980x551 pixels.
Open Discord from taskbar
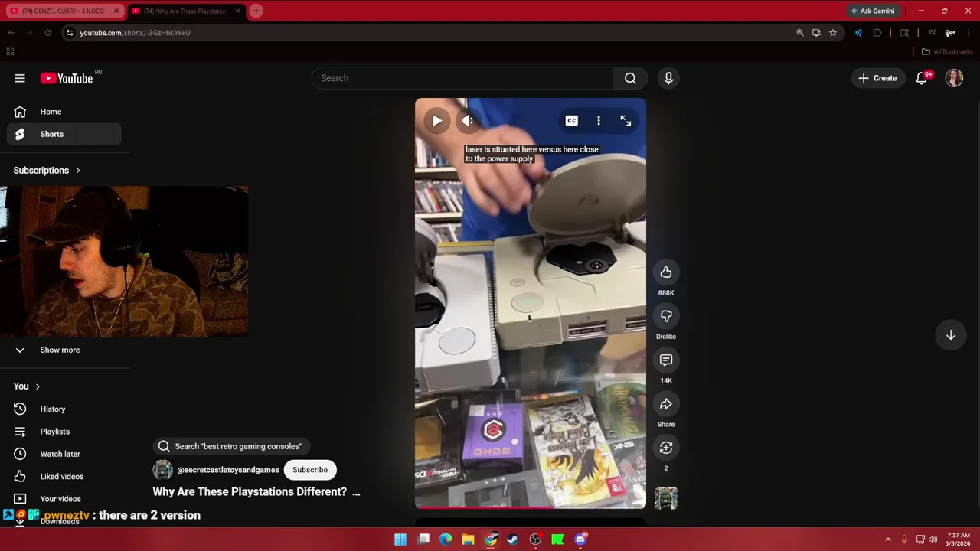[x=580, y=540]
